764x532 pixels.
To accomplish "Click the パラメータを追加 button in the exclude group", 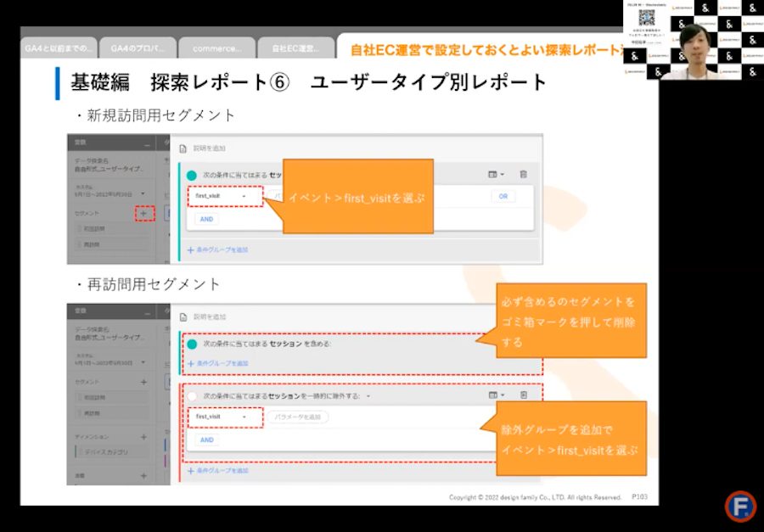I will pos(297,417).
